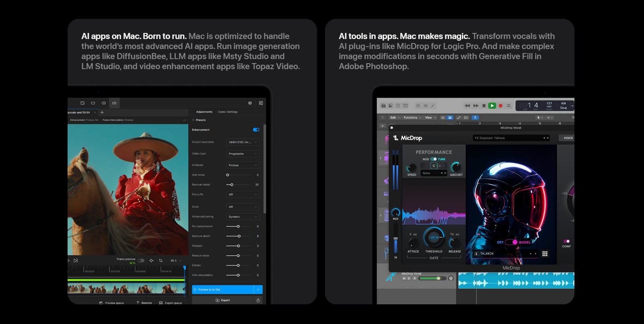Image resolution: width=644 pixels, height=324 pixels.
Task: Open the arrow dropdown beside Preview In to Out
Action: coord(258,289)
